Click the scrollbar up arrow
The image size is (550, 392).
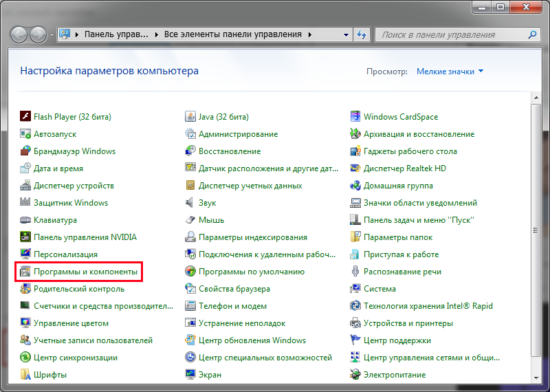[x=536, y=97]
